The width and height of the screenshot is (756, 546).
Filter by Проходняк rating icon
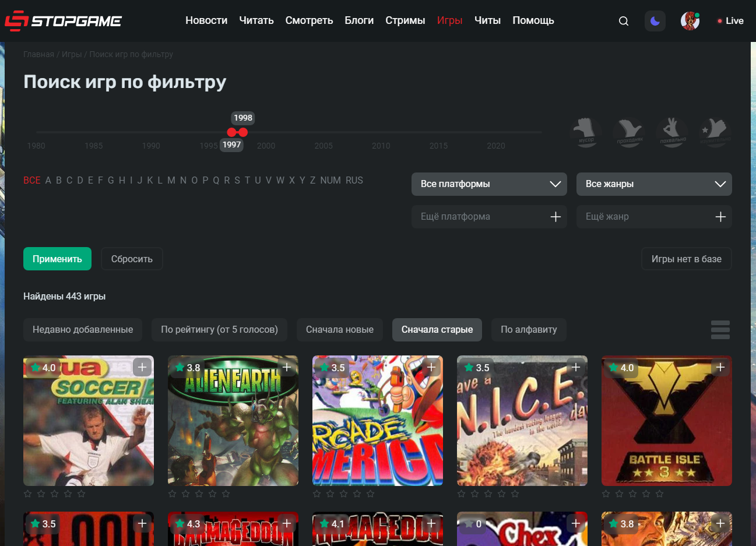tap(630, 132)
